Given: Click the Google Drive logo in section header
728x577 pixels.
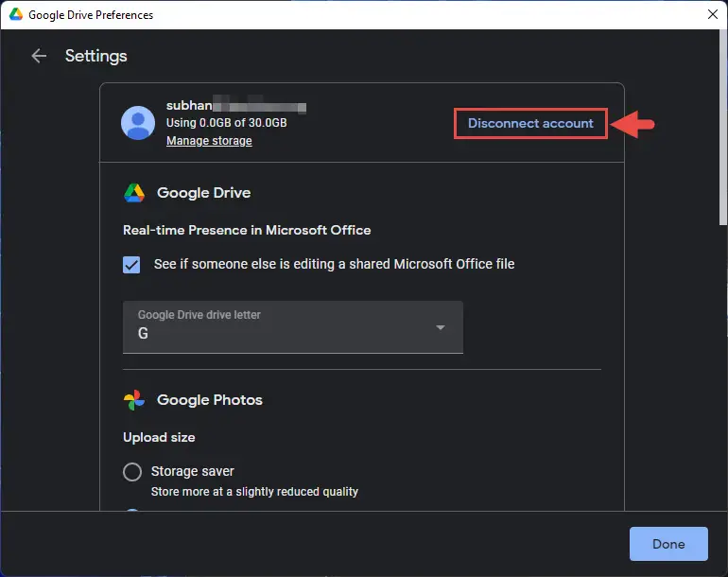Looking at the screenshot, I should point(134,193).
